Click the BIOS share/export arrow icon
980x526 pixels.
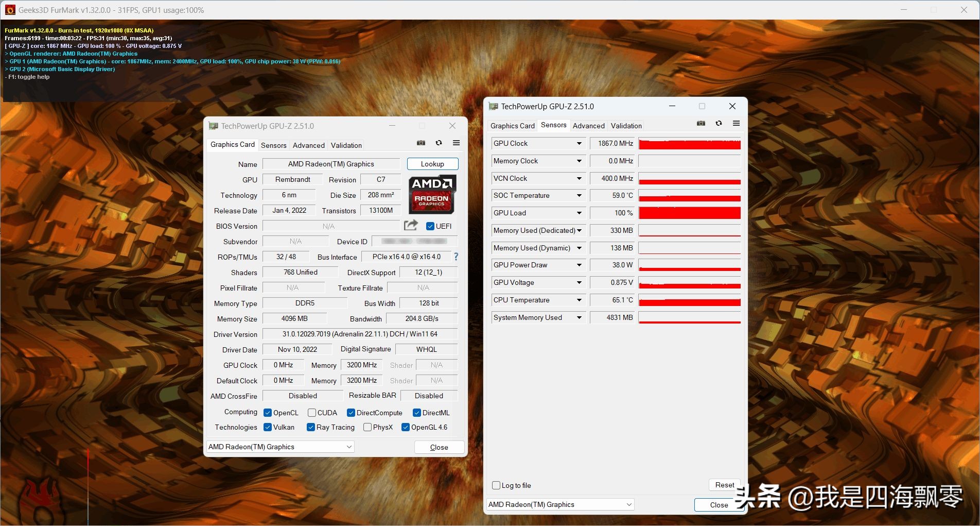click(411, 225)
